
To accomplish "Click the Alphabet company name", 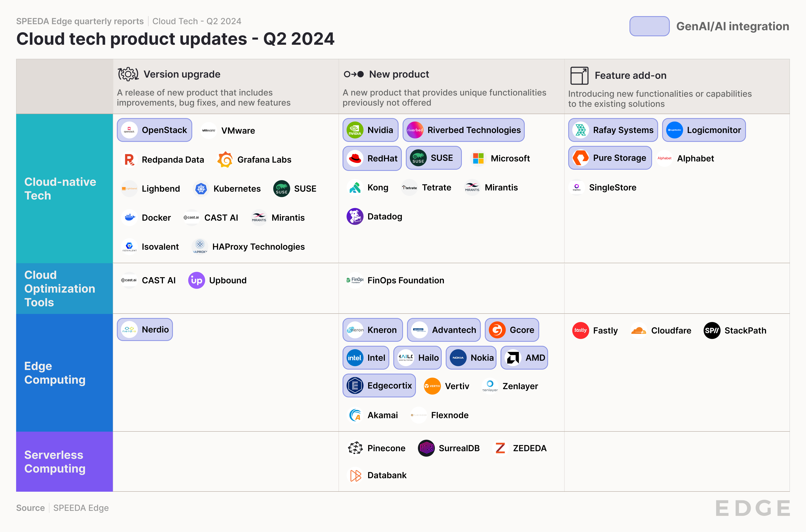I will (695, 158).
